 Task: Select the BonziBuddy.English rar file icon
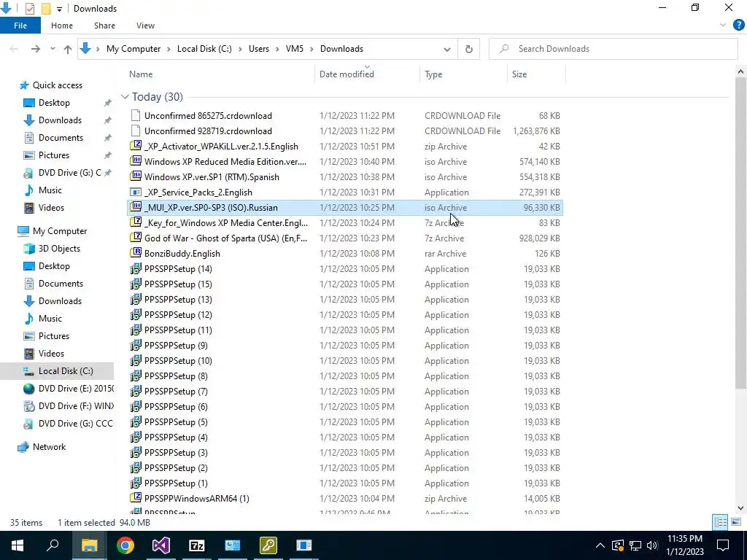pyautogui.click(x=136, y=253)
